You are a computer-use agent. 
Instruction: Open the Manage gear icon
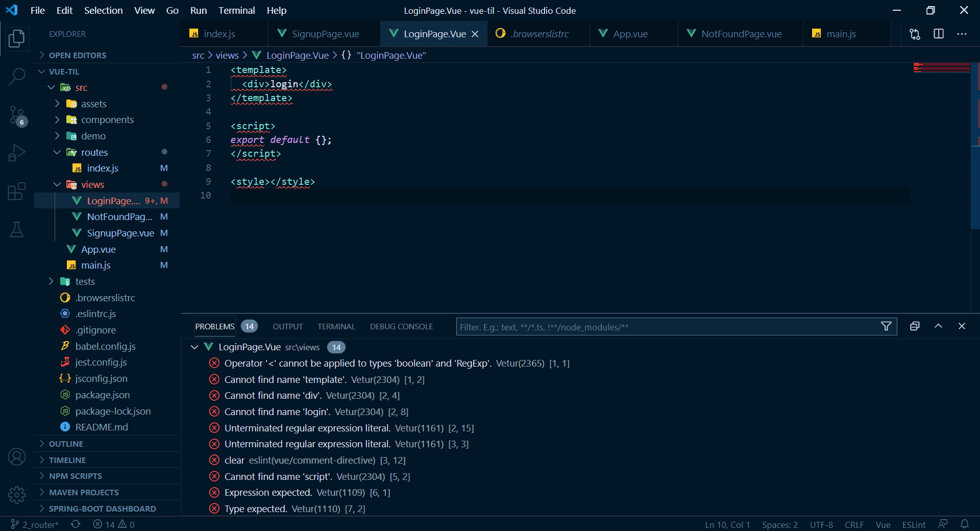point(17,494)
